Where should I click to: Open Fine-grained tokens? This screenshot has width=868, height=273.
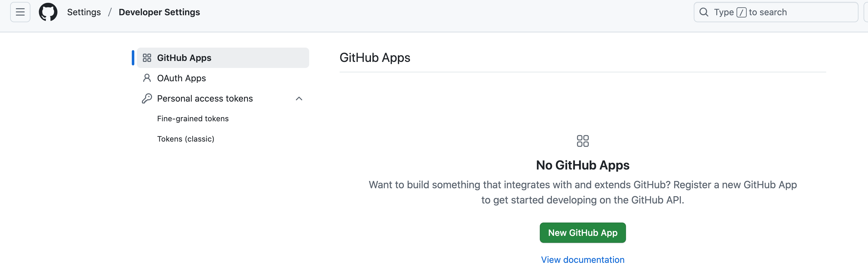(x=193, y=118)
